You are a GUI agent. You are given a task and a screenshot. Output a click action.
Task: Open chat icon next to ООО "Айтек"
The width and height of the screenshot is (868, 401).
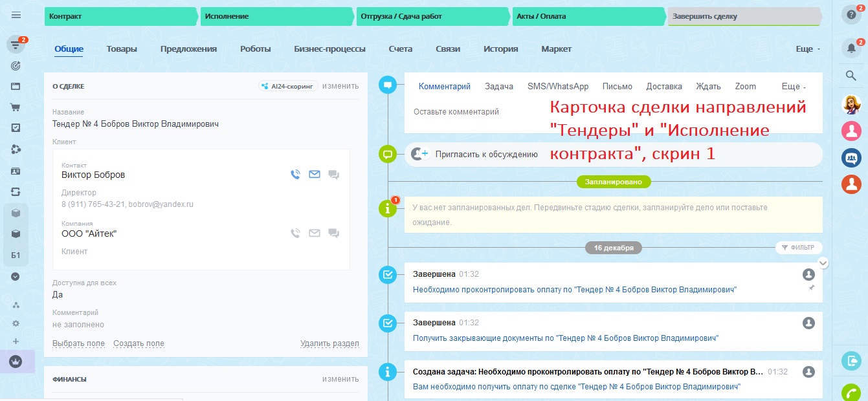tap(334, 233)
